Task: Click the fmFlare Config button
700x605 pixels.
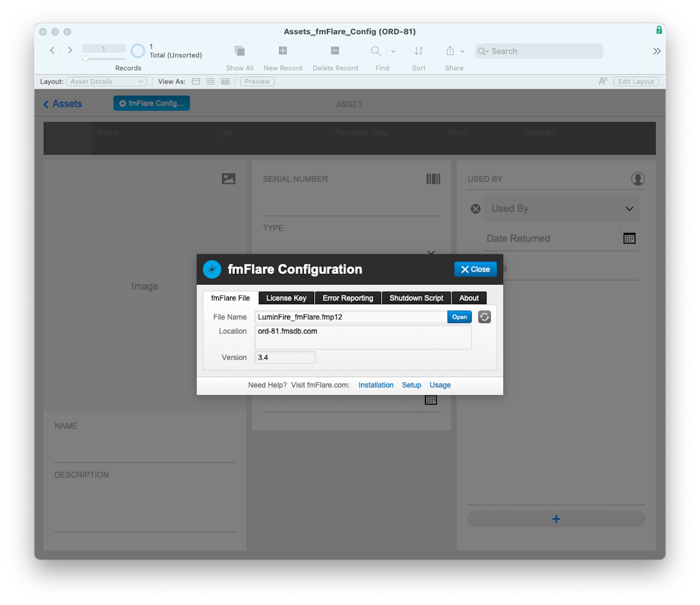Action: 151,103
